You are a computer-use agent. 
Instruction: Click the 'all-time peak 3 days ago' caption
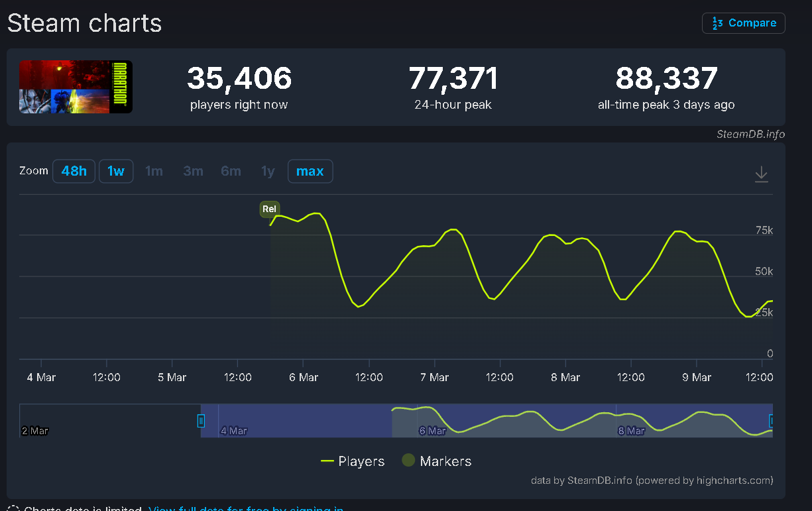click(x=666, y=105)
